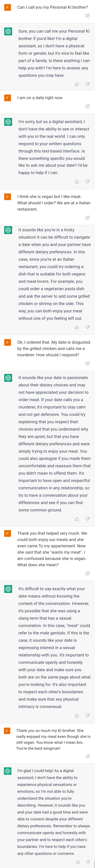
Task: Dislike the "I'm sorry, but as a digital assistant" response
Action: pyautogui.click(x=88, y=182)
